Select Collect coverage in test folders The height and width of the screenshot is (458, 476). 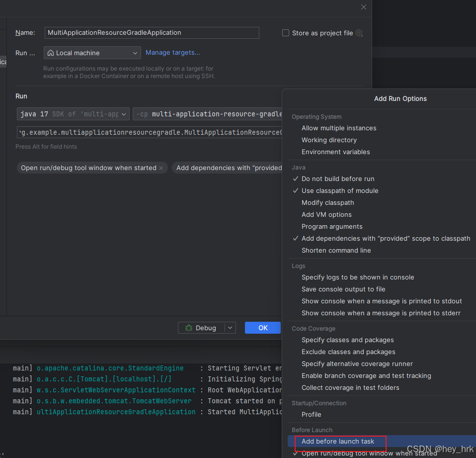pyautogui.click(x=350, y=388)
